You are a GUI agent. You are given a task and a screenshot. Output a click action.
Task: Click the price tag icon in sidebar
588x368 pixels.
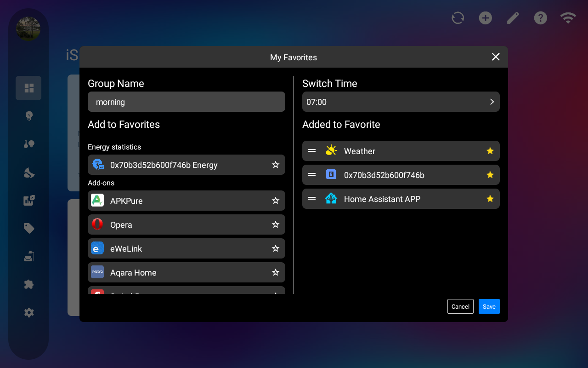coord(29,228)
